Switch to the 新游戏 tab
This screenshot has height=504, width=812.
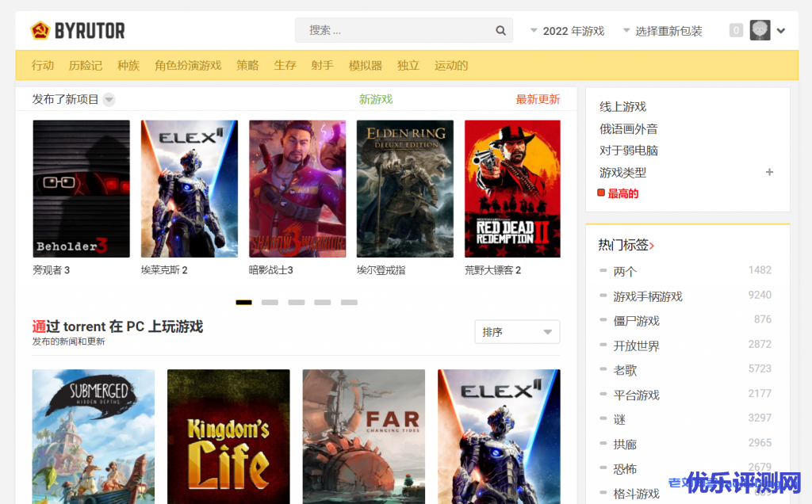375,99
